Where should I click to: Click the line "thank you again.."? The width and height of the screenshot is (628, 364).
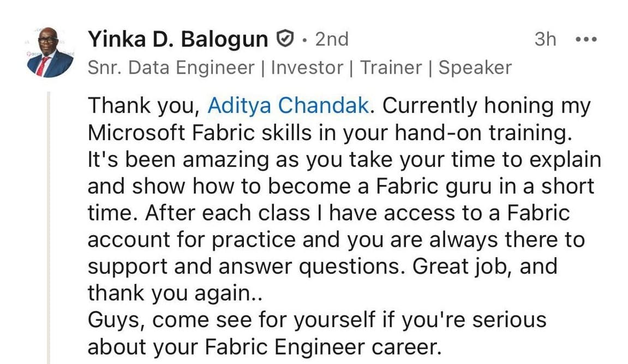(x=175, y=293)
